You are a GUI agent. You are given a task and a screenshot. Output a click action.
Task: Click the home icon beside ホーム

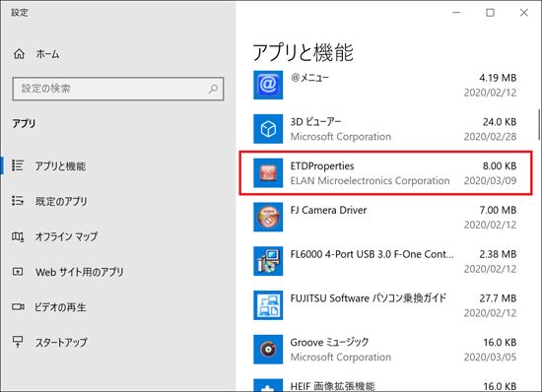point(19,54)
